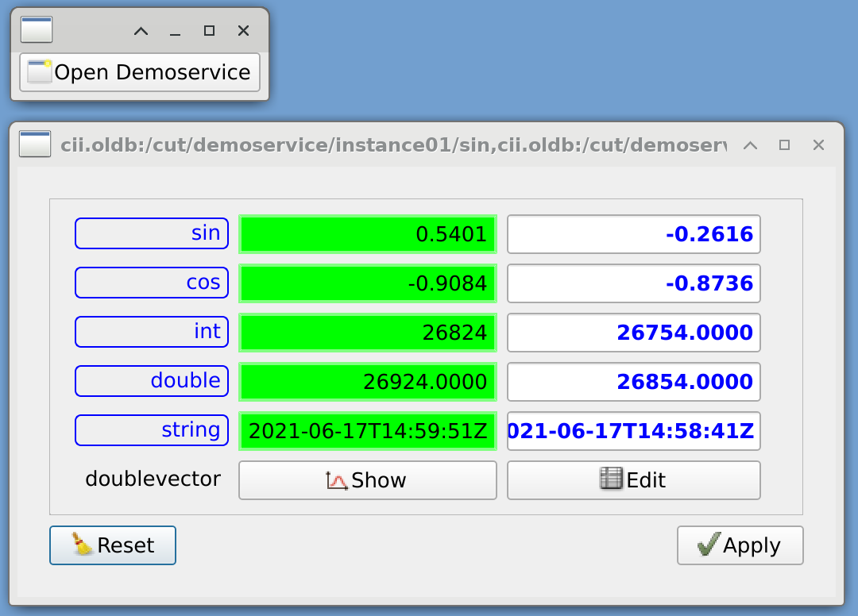
Task: Edit the double input field 26854.0000
Action: click(x=633, y=382)
